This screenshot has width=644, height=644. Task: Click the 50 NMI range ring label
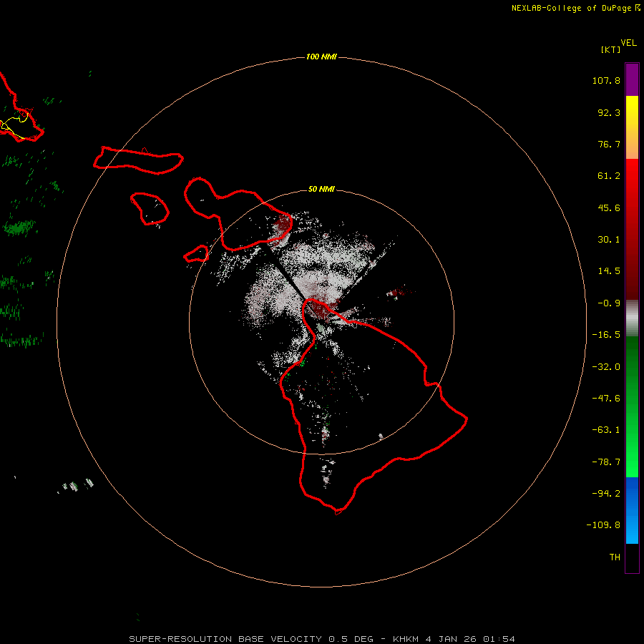coord(321,189)
